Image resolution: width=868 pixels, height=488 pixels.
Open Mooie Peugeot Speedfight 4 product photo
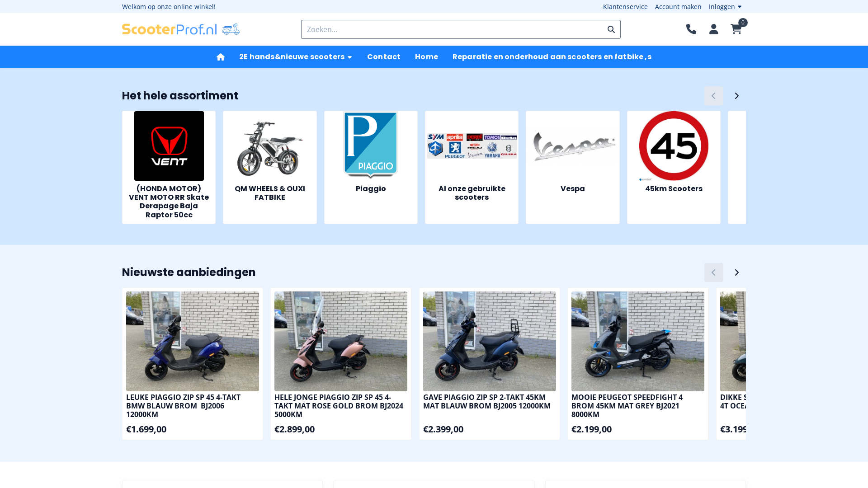(637, 341)
